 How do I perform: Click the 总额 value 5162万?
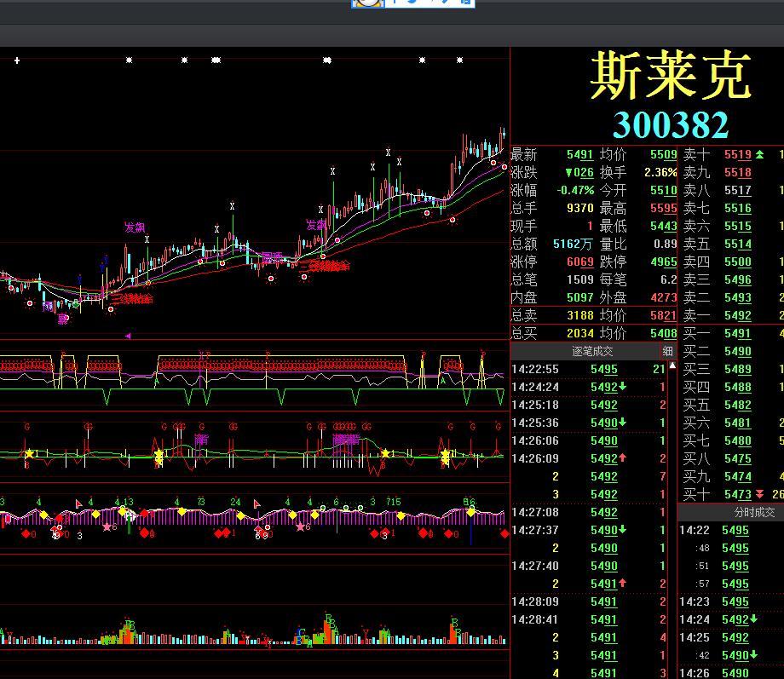[573, 244]
